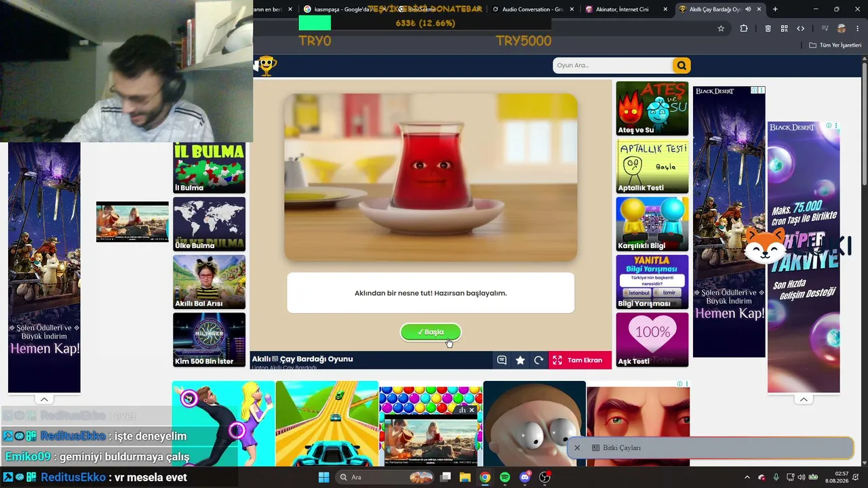The image size is (868, 488).
Task: Open the big-eyed cartoon face game thumbnail
Action: coord(534,424)
